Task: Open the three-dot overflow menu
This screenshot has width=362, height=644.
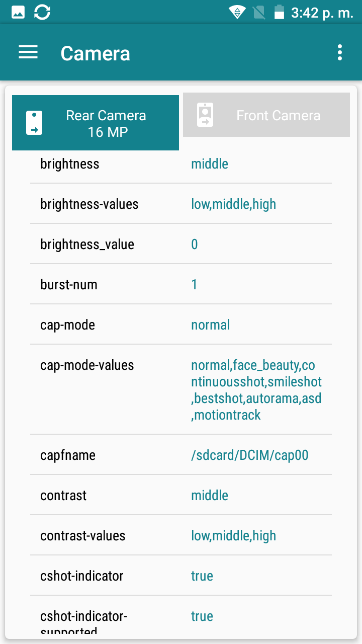Action: coord(340,52)
